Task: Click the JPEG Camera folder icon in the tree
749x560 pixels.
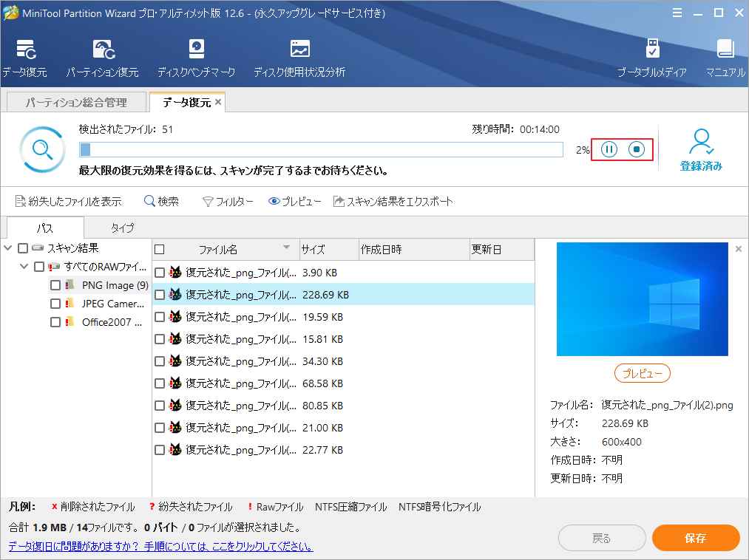Action: tap(70, 303)
